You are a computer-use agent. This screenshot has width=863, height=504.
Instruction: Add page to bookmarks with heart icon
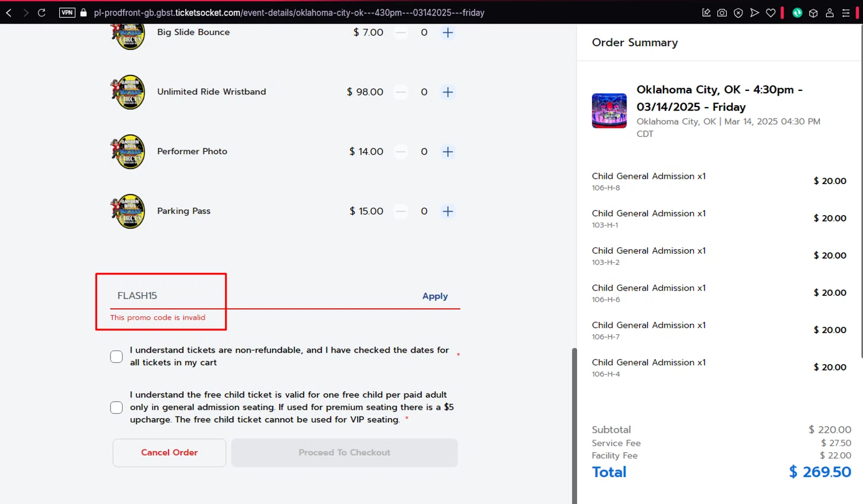(770, 13)
